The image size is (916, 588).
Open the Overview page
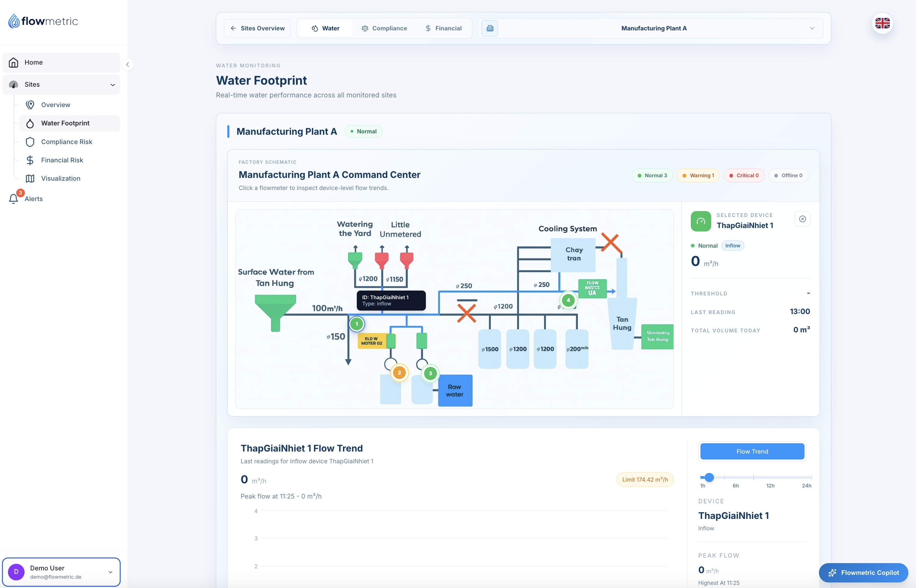click(x=69, y=105)
